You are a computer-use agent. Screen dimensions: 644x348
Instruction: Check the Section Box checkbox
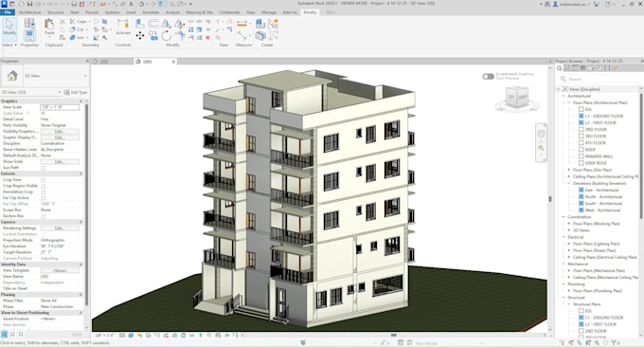coord(44,216)
